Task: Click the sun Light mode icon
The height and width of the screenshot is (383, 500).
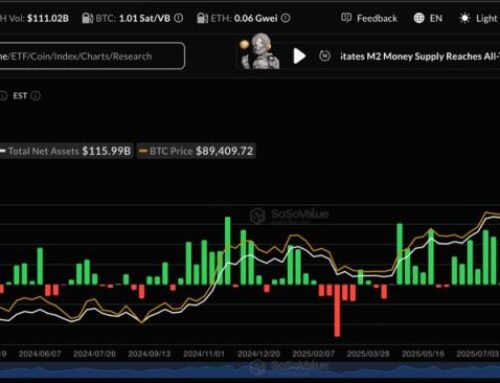Action: point(465,18)
